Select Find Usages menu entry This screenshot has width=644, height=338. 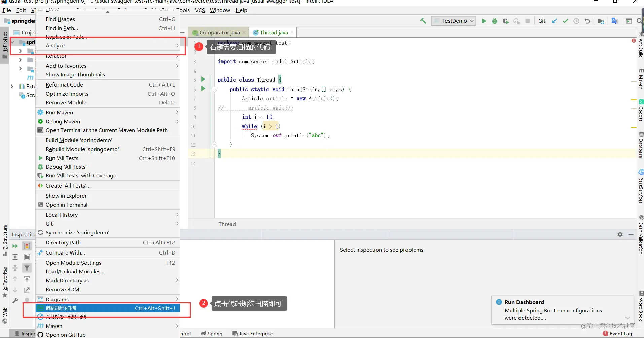[108, 19]
